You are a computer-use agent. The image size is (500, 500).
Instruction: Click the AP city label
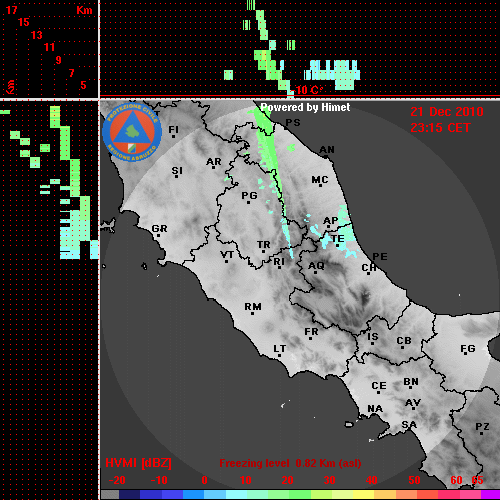[x=331, y=220]
